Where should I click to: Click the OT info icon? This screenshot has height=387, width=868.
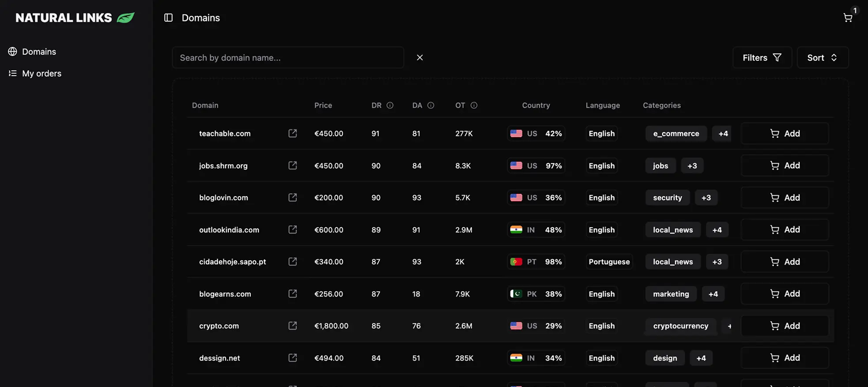(474, 105)
